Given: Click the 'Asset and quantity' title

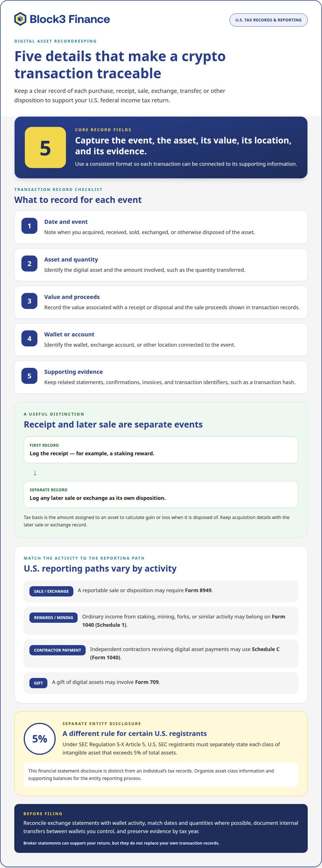Looking at the screenshot, I should click(71, 260).
